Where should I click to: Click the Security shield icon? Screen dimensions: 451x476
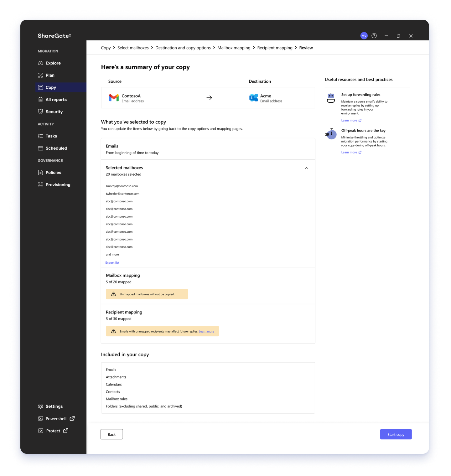click(40, 111)
